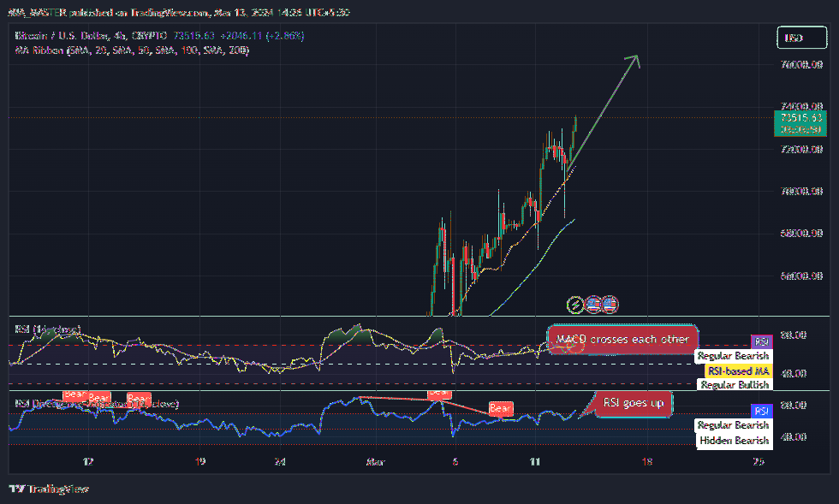839x504 pixels.
Task: Click the 66000.00 price axis label
Action: [801, 276]
